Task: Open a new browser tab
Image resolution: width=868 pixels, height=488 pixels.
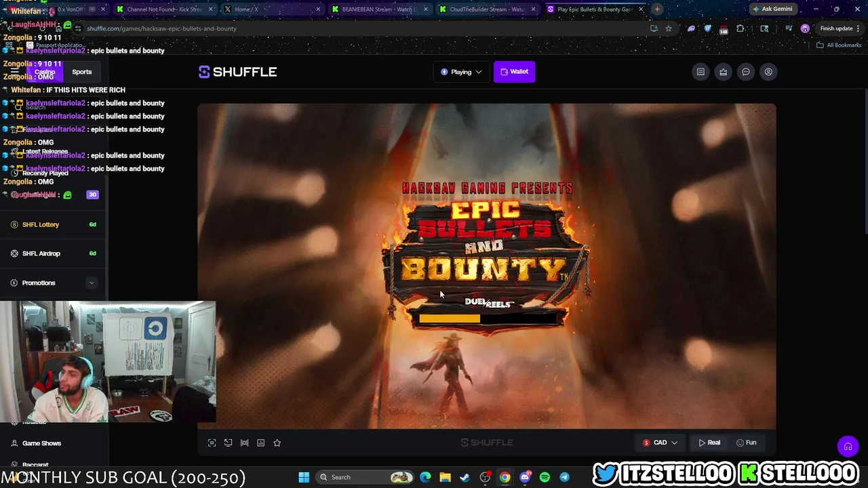Action: pyautogui.click(x=657, y=9)
